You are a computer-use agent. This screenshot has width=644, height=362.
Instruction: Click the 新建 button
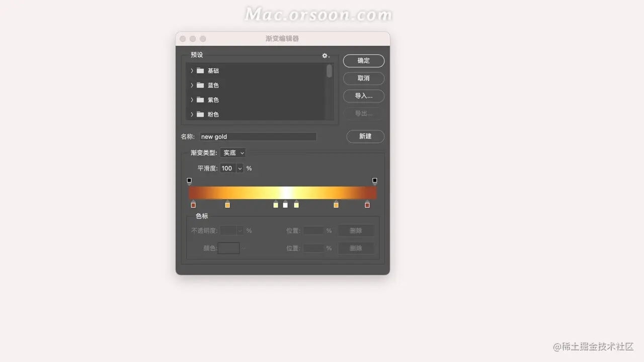(365, 136)
